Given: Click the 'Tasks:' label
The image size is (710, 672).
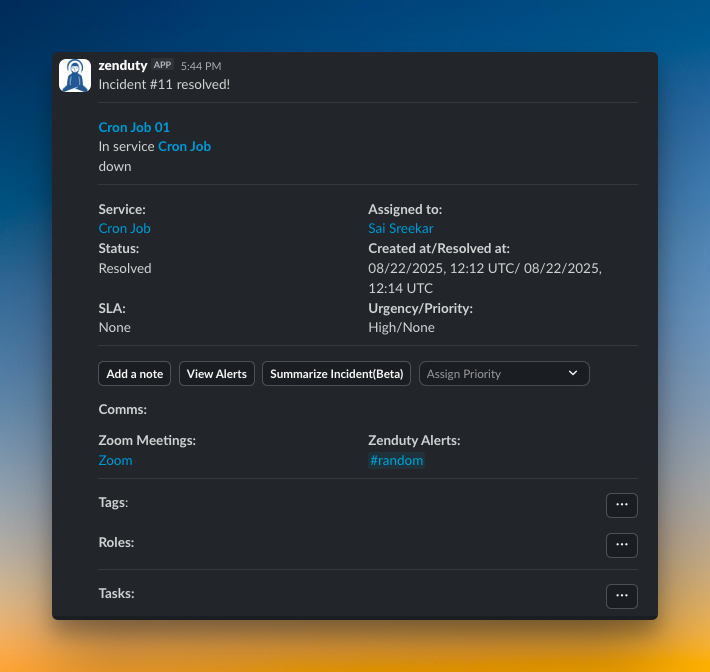Looking at the screenshot, I should [116, 594].
